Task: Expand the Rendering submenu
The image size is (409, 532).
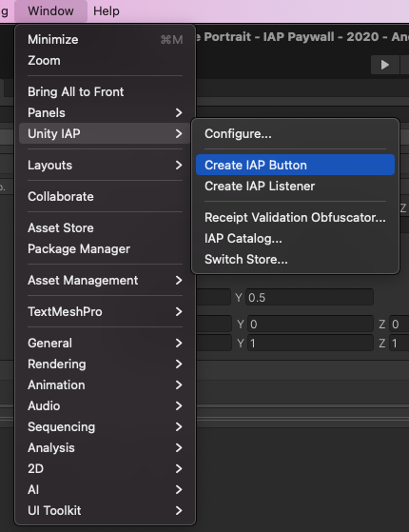Action: [x=105, y=365]
